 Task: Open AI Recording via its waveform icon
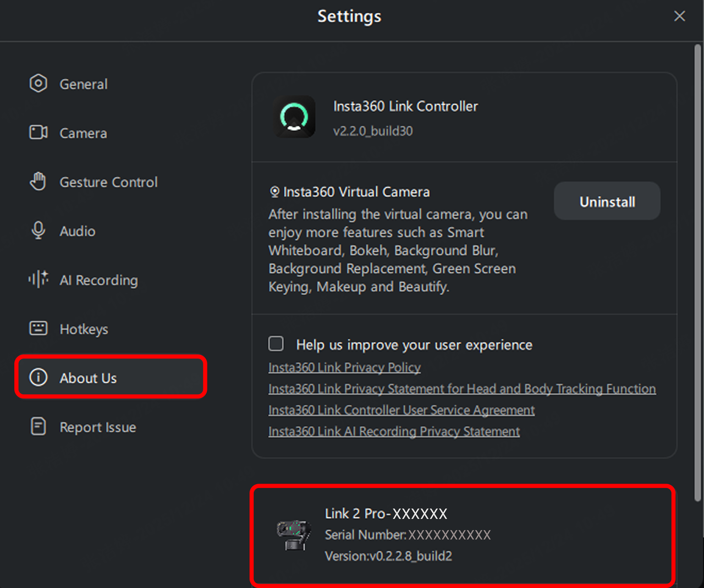(38, 279)
